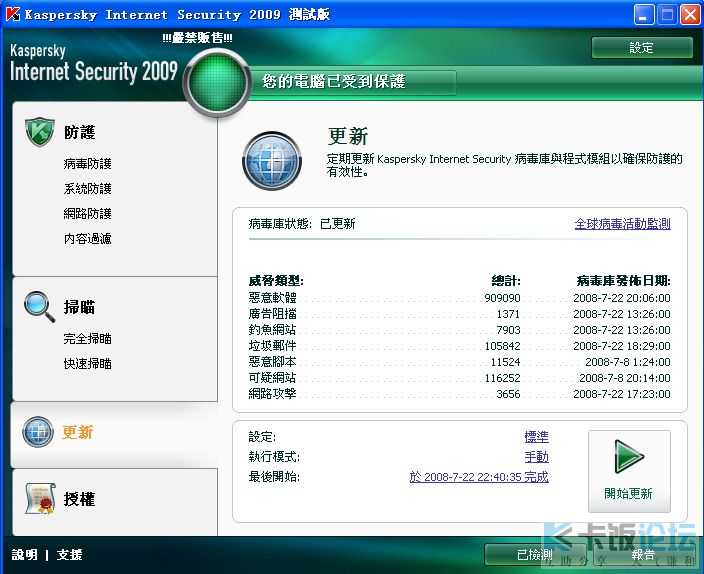Screen dimensions: 704x574
Task: Select the 更新 update section
Action: [x=78, y=432]
